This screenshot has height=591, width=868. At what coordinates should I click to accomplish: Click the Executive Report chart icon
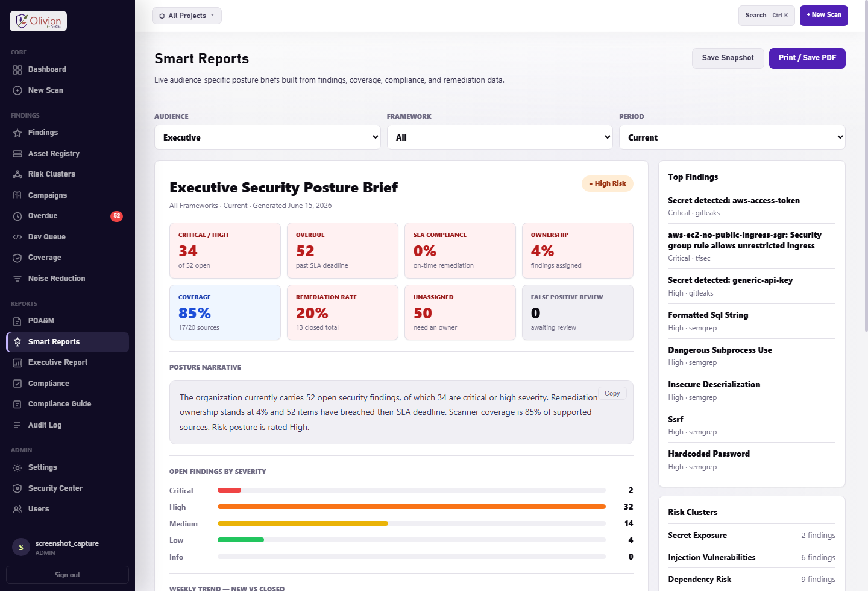(17, 362)
